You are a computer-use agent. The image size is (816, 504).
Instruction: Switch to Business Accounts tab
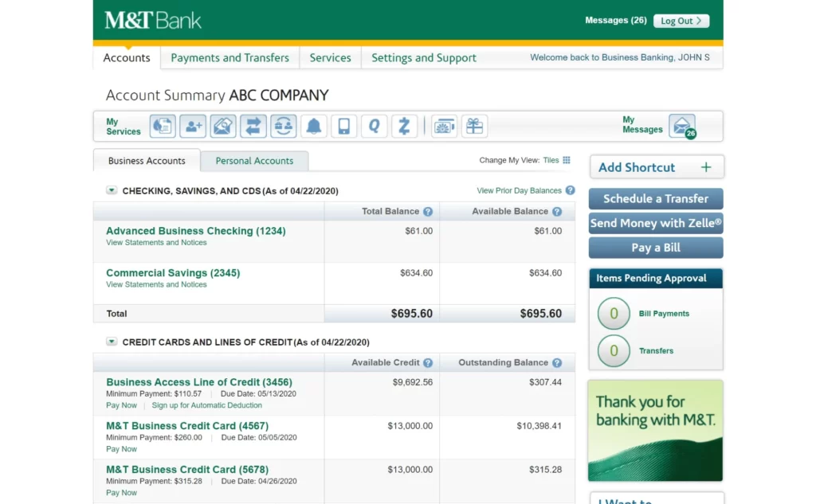point(147,161)
